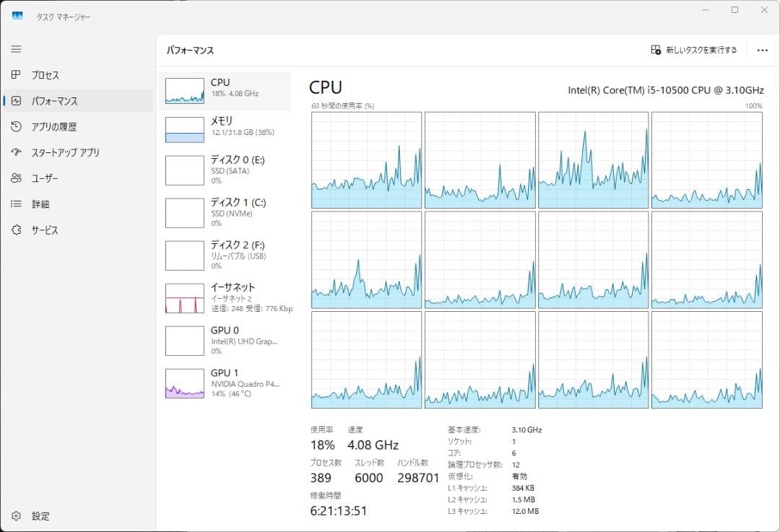Click the ディスク 2 (F:) removable drive entry

(x=224, y=254)
